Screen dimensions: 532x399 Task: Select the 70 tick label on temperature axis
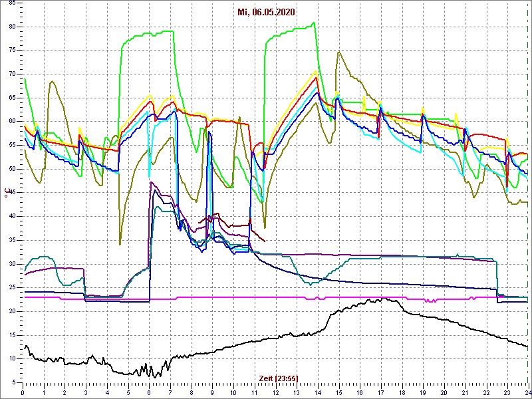[11, 74]
